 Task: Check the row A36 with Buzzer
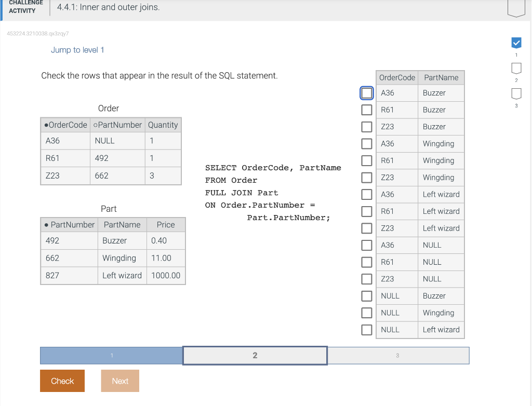click(366, 93)
